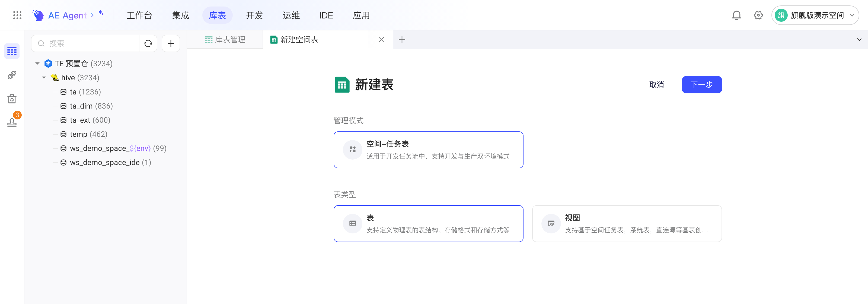Image resolution: width=868 pixels, height=304 pixels.
Task: Refresh the table tree list
Action: click(x=148, y=43)
